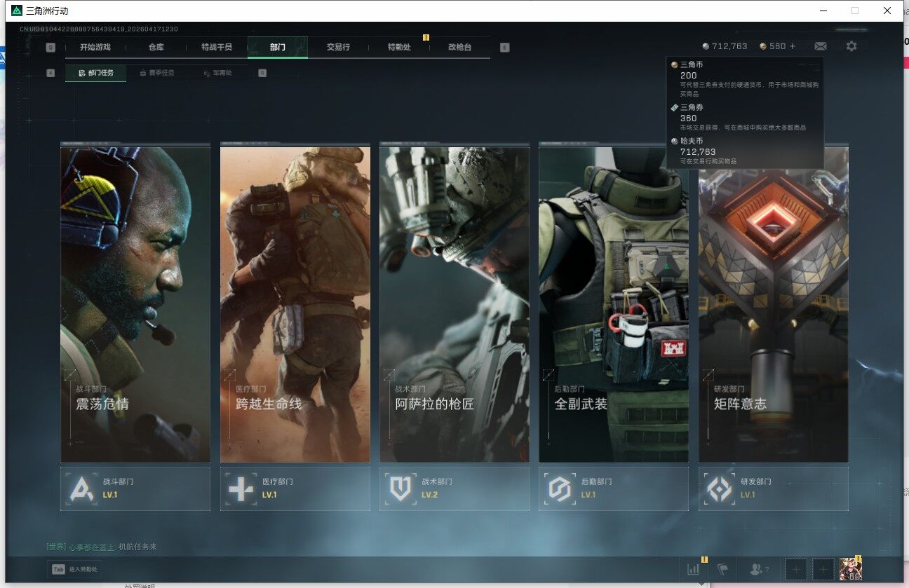Viewport: 909px width, 588px height.
Task: Open the middle sub-tab next to 部门任务
Action: [156, 73]
